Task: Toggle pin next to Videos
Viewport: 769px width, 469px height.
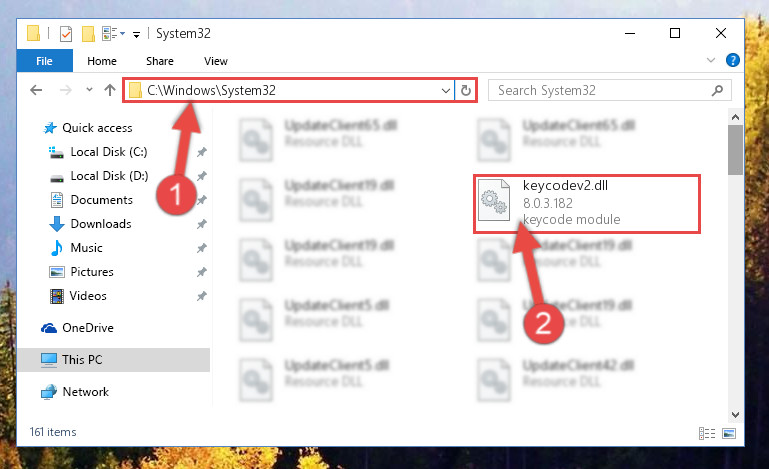Action: click(202, 296)
